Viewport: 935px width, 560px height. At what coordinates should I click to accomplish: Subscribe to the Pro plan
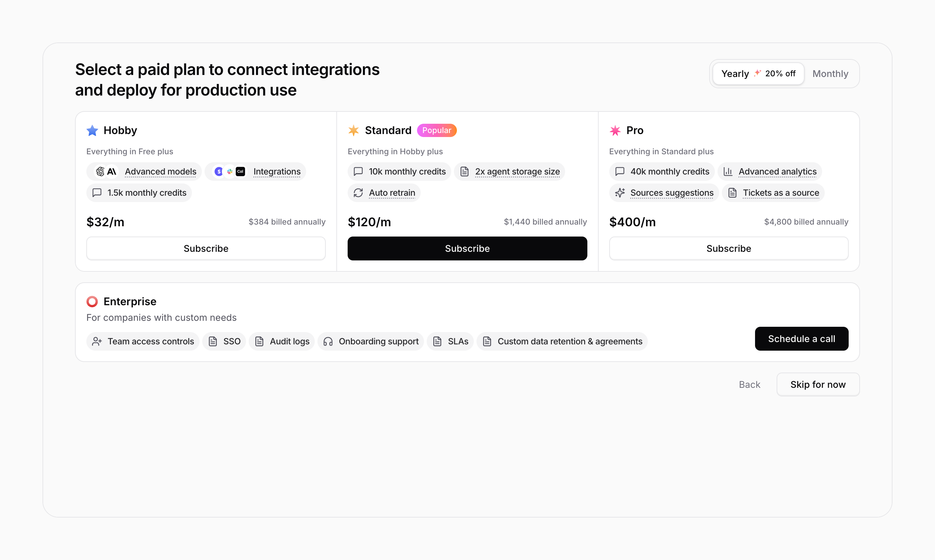[x=728, y=248]
